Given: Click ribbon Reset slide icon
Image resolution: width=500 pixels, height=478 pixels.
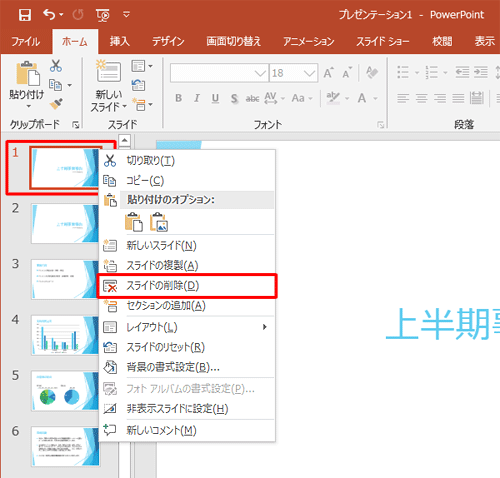Looking at the screenshot, I should pyautogui.click(x=138, y=85).
